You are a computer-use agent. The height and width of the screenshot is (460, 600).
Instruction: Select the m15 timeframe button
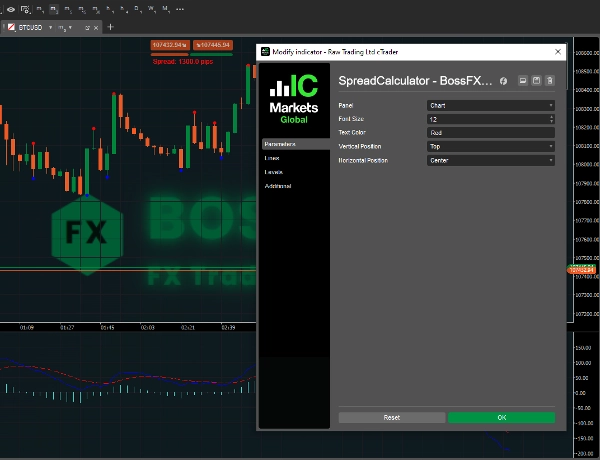[x=82, y=9]
